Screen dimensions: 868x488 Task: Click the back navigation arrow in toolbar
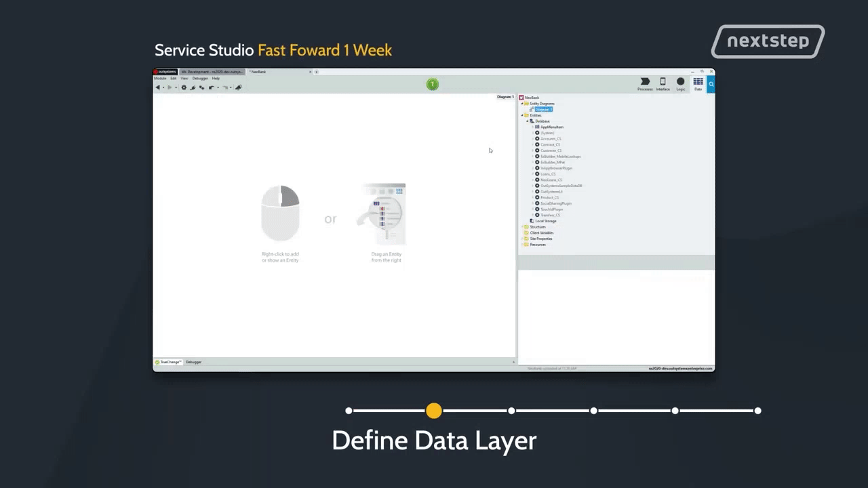(x=158, y=87)
